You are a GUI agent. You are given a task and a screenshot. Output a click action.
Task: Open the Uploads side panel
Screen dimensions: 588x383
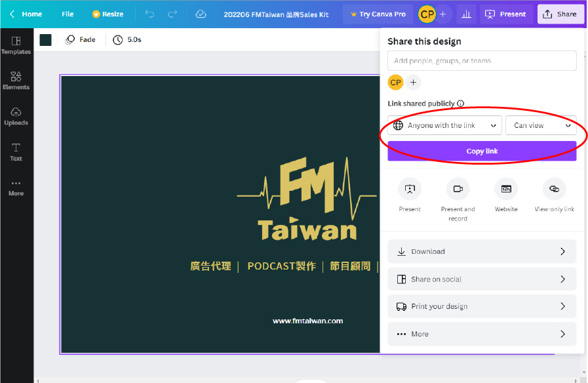16,117
